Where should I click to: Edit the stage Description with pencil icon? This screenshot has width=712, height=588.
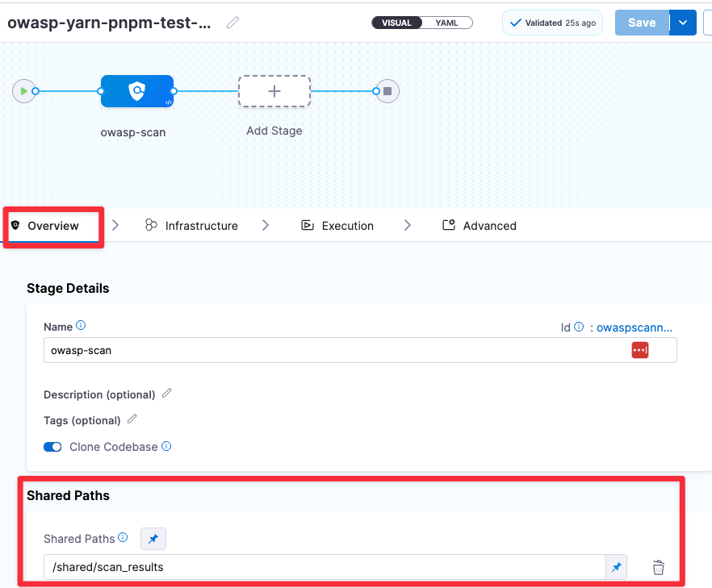[x=166, y=394]
